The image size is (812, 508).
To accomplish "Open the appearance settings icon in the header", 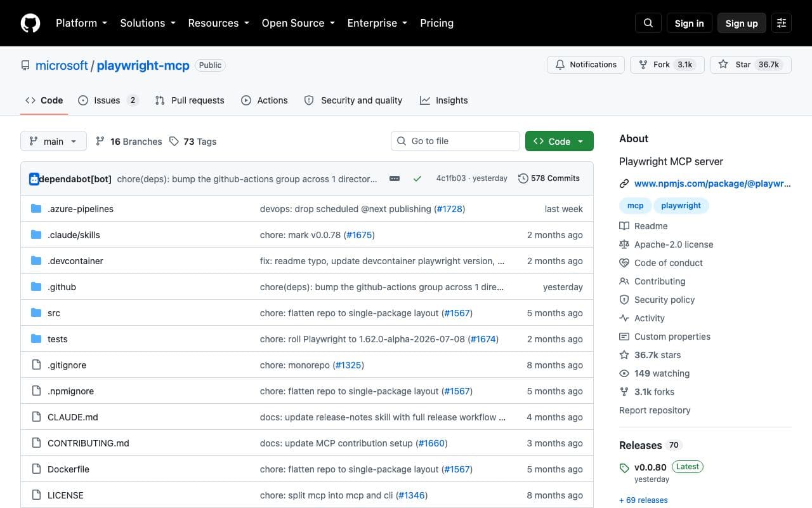I will pos(782,23).
